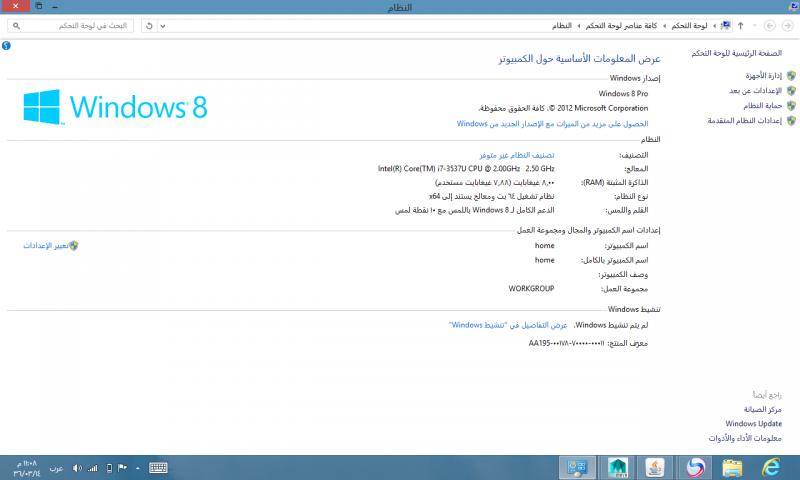Viewport: 800px width, 480px height.
Task: Expand the chevron beside the Control Panel address icon
Action: pyautogui.click(x=714, y=26)
